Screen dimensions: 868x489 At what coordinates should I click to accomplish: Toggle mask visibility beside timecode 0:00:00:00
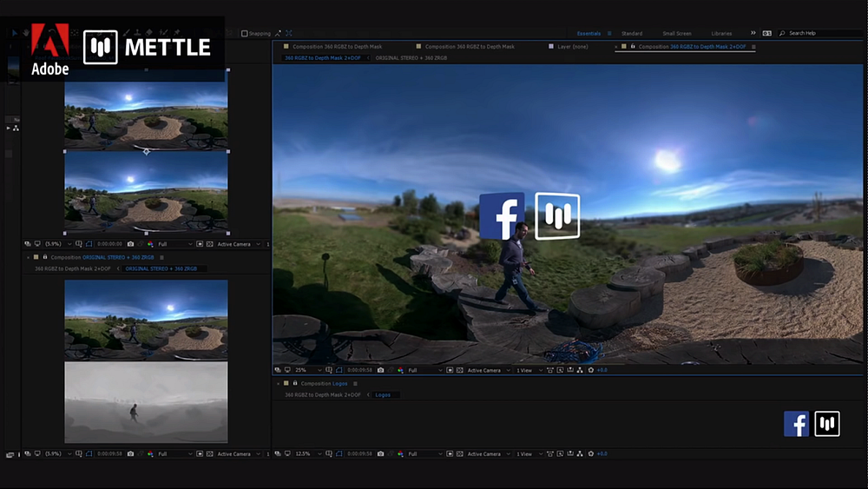89,244
